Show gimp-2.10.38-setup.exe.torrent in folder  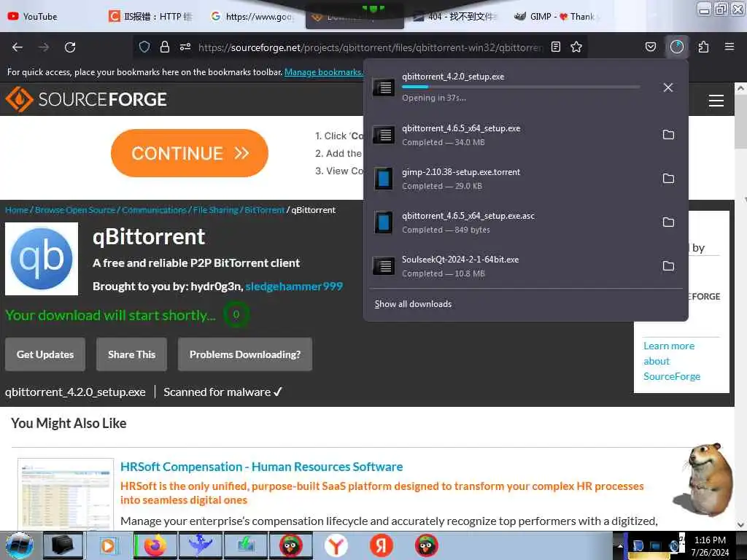[x=668, y=179]
